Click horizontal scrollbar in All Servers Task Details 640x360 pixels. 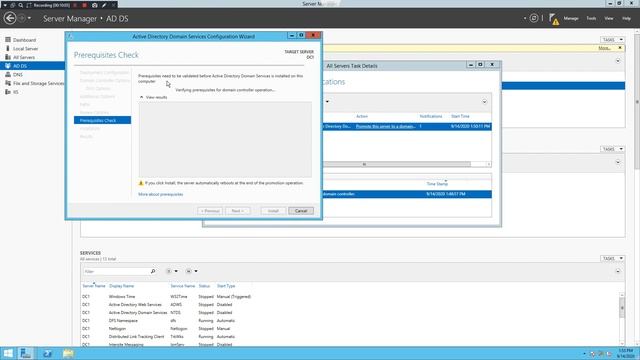pyautogui.click(x=397, y=164)
